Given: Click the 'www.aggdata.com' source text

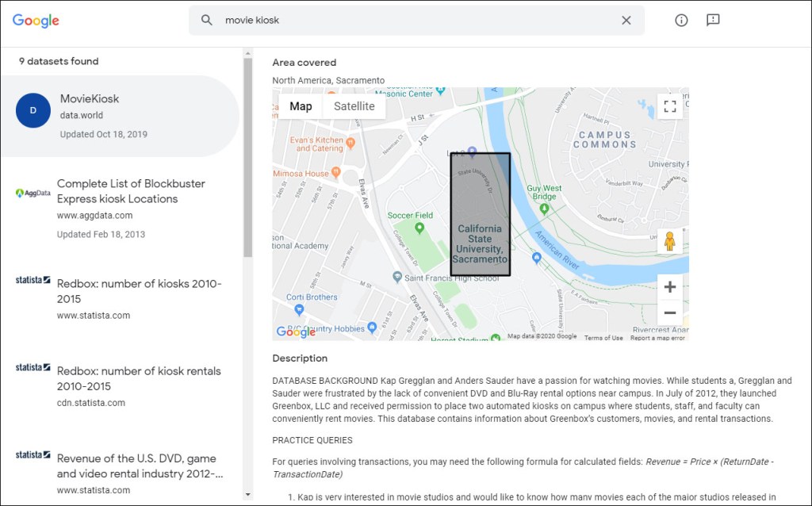Looking at the screenshot, I should (x=95, y=216).
